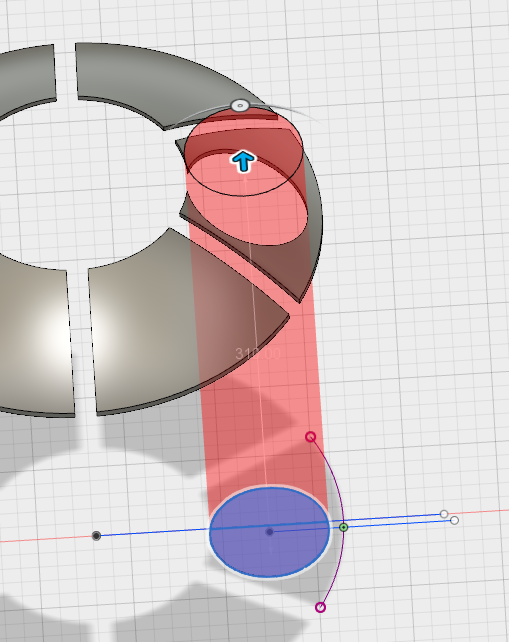509x642 pixels.
Task: Click the dark endpoint on the blue line
Action: tap(96, 536)
